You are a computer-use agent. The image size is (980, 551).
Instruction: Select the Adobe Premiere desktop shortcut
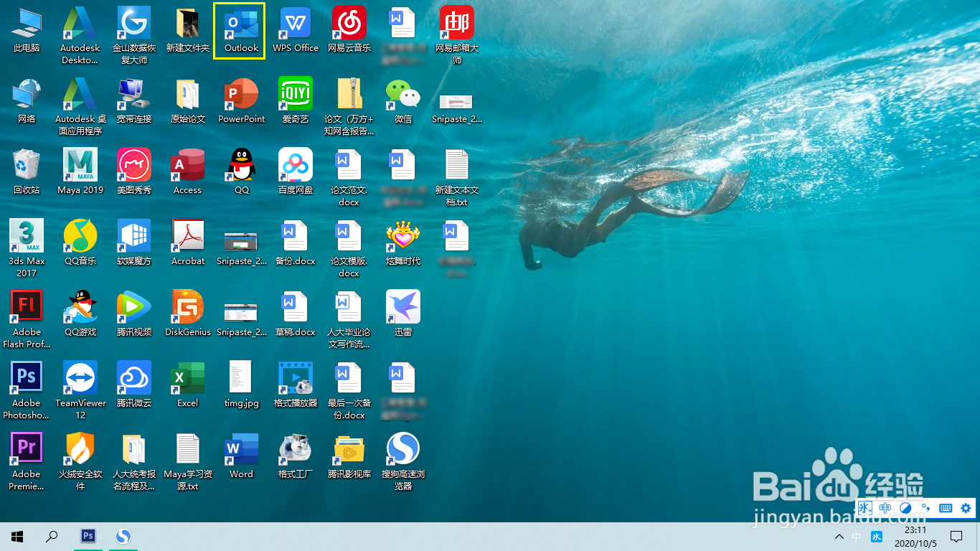pos(27,461)
